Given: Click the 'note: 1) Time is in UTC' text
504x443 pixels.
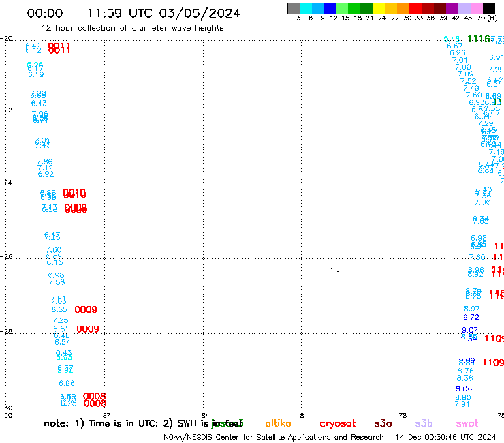Looking at the screenshot, I should (x=101, y=423).
